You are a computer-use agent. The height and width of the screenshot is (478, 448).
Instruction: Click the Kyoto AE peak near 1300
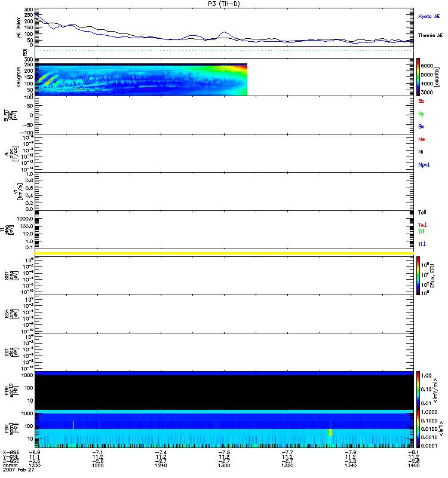point(225,32)
